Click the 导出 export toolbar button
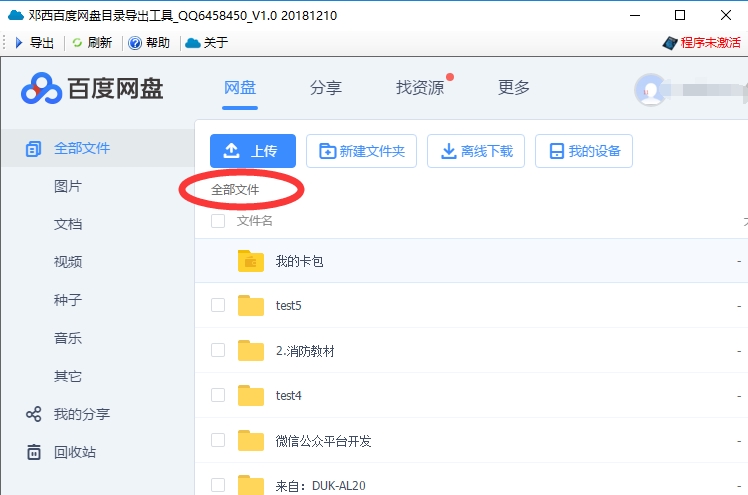This screenshot has width=748, height=495. [34, 43]
